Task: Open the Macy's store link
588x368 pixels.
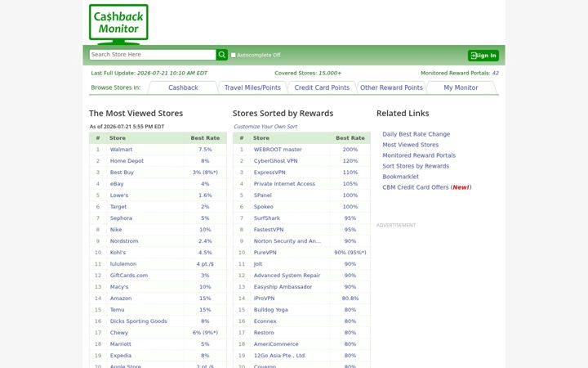Action: click(119, 287)
